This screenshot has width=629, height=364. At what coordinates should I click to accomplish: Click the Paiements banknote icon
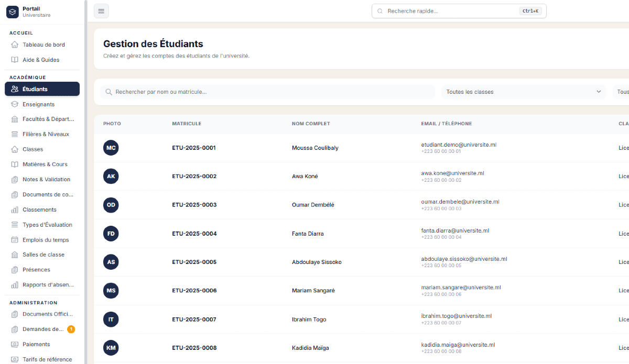click(15, 344)
